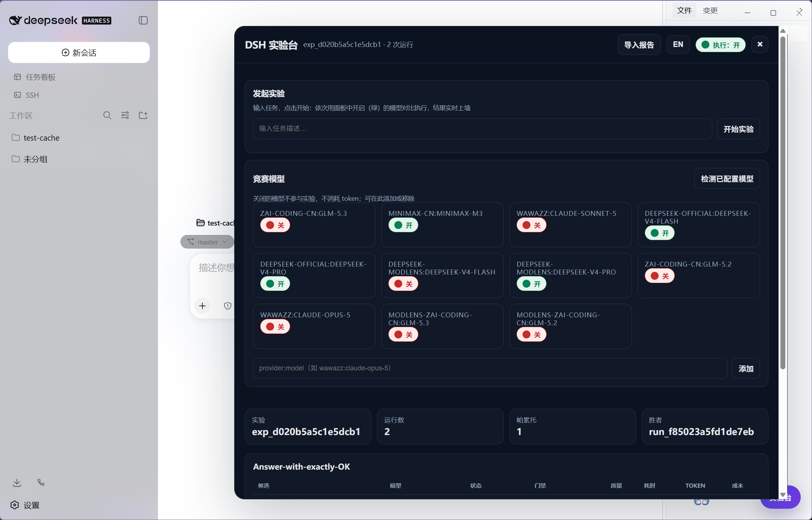
Task: Click the panel scrollbar up arrow
Action: pyautogui.click(x=783, y=31)
